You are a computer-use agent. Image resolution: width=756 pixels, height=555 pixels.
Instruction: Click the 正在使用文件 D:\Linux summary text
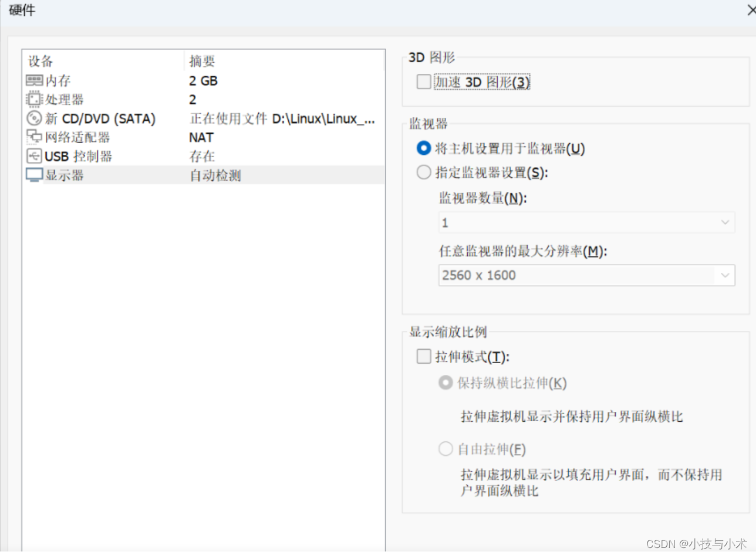pos(282,119)
